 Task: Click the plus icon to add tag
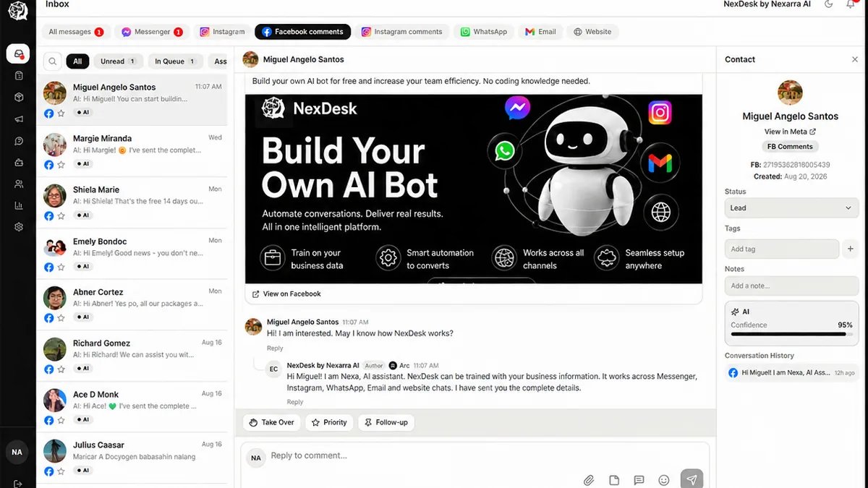851,249
